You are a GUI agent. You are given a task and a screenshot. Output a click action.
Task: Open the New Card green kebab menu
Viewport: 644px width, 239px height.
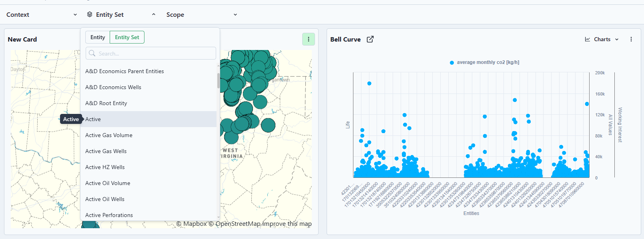tap(308, 39)
